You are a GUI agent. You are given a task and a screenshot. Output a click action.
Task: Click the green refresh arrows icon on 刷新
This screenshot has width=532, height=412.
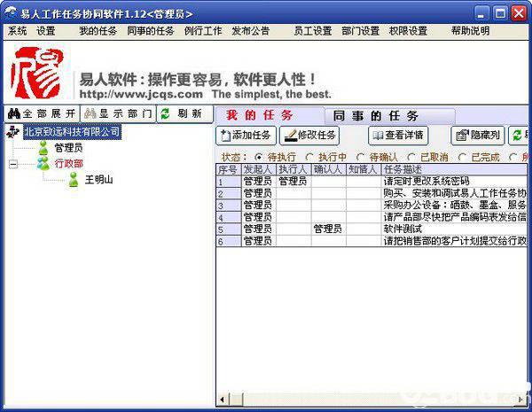coord(165,113)
